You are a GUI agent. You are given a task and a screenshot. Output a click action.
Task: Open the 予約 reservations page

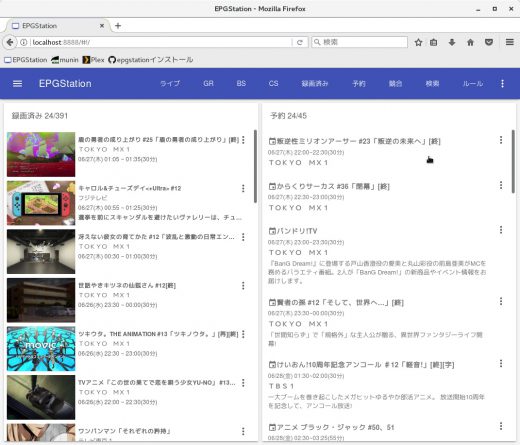click(359, 84)
